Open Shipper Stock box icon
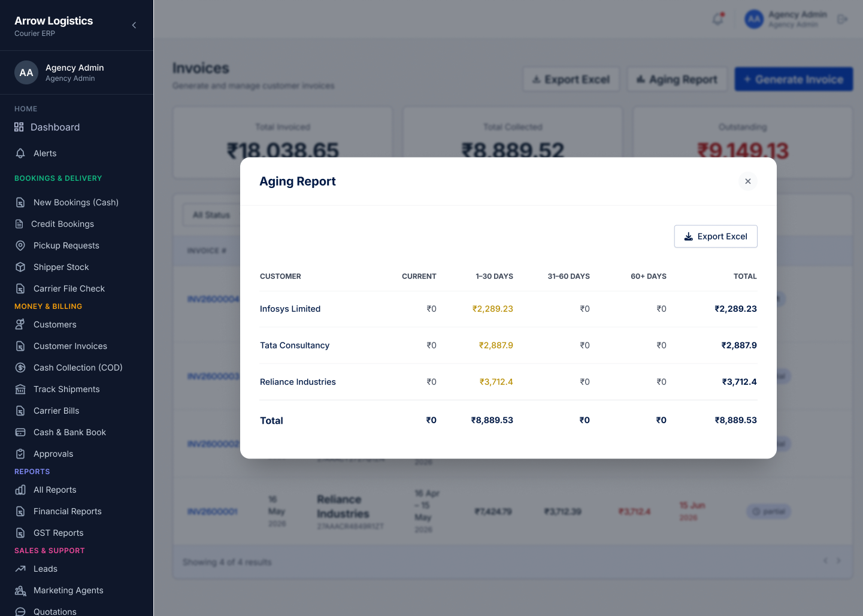 (20, 267)
